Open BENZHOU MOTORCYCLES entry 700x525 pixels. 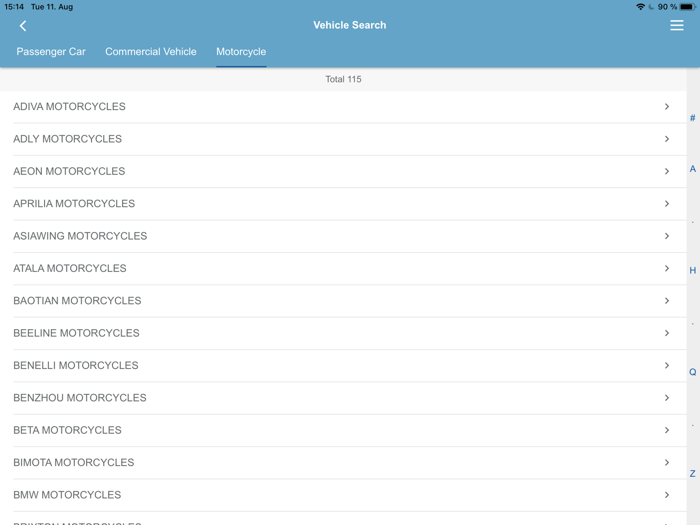tap(343, 398)
